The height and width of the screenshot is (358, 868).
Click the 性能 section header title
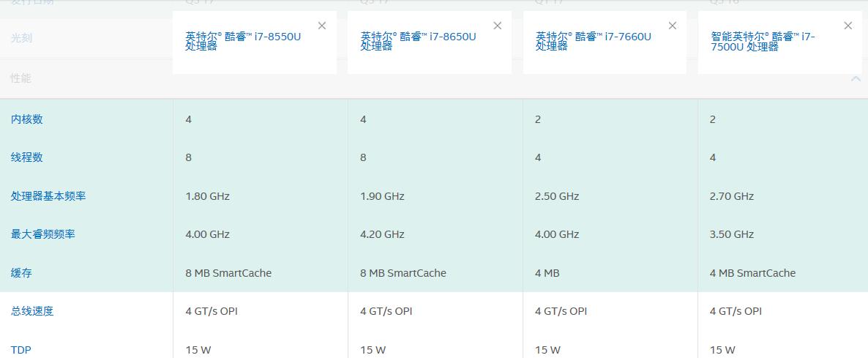point(21,78)
